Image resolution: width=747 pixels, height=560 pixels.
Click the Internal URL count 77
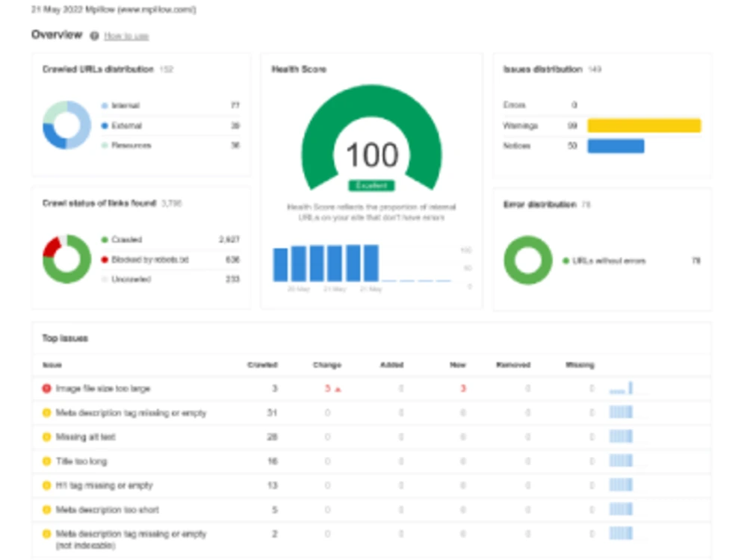(x=235, y=105)
